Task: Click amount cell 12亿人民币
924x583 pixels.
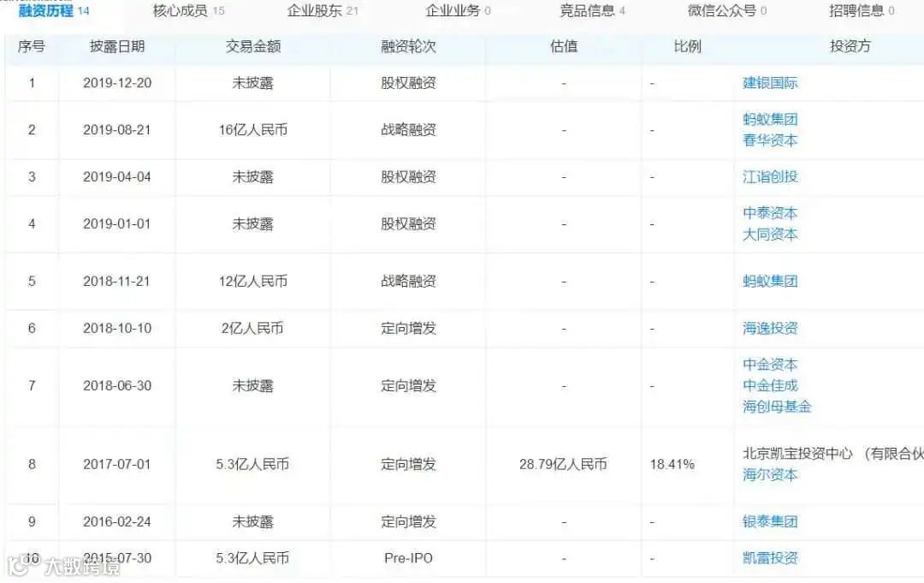Action: 252,281
